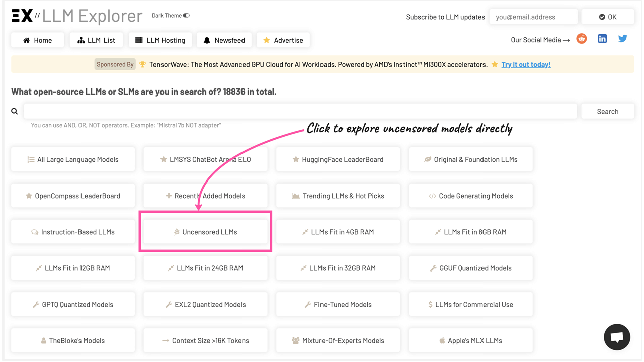Browse Code Generating Models category

(x=470, y=196)
